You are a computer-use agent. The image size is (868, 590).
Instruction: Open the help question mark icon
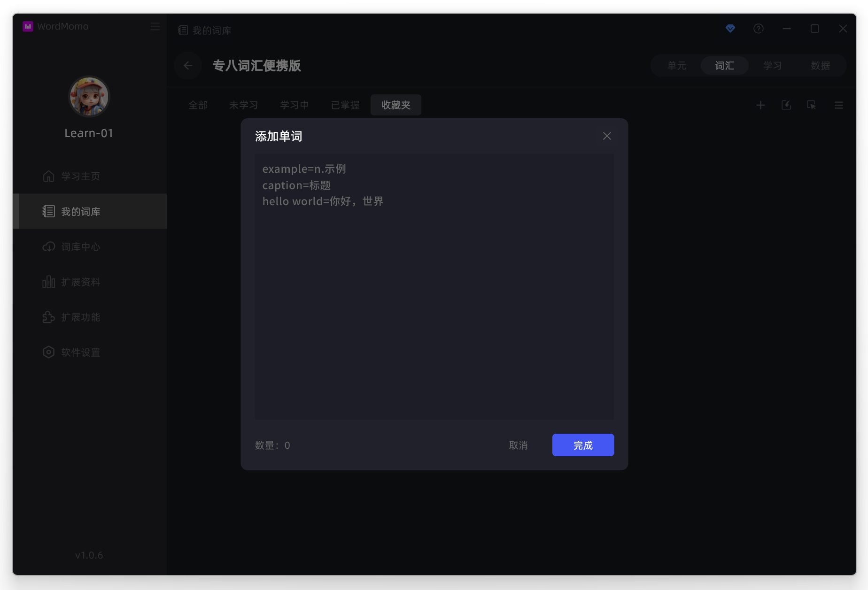click(x=758, y=29)
